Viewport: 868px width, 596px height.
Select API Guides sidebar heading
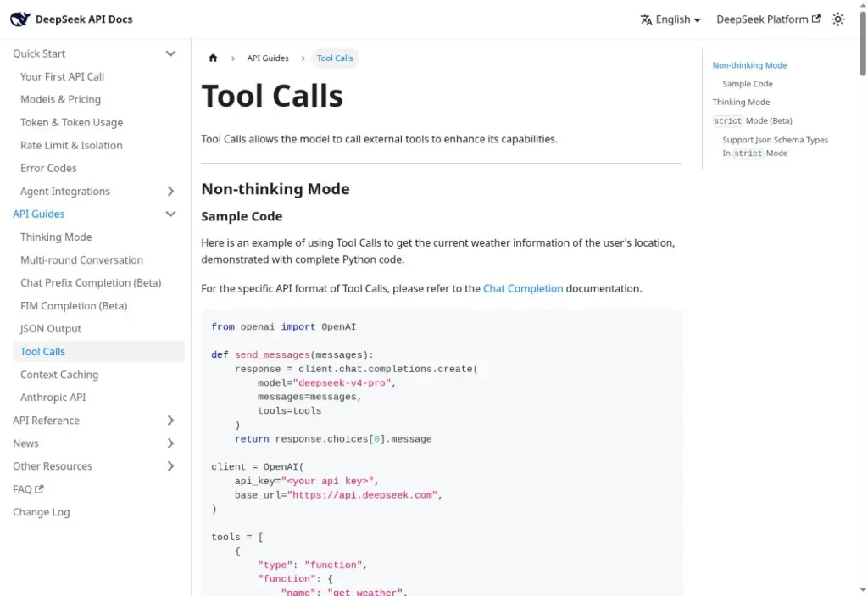tap(39, 214)
